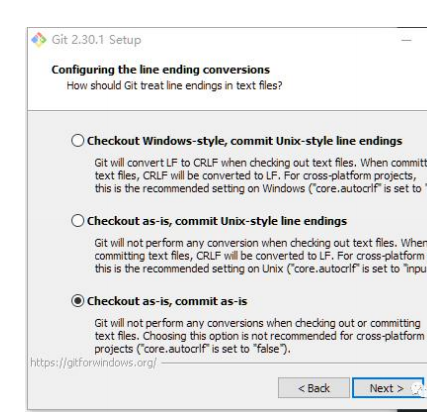The width and height of the screenshot is (427, 414).
Task: Click the watermark icon beside Next button
Action: tap(419, 389)
